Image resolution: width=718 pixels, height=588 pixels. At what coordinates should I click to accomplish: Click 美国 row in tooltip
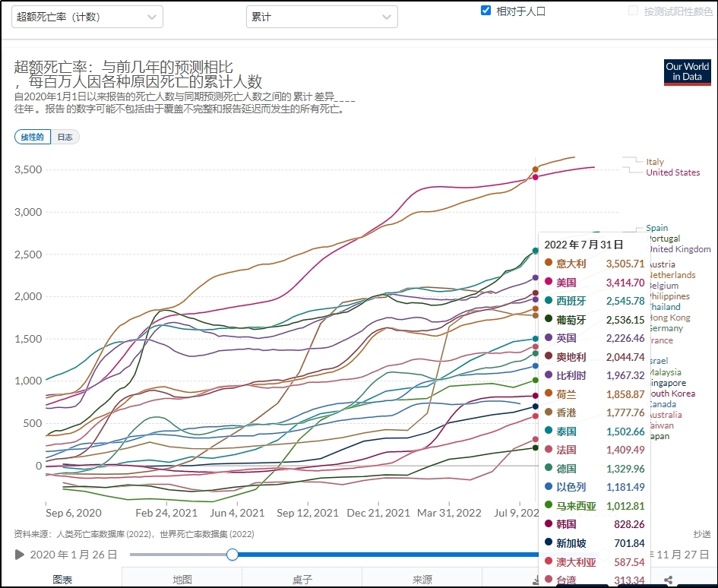click(x=594, y=283)
